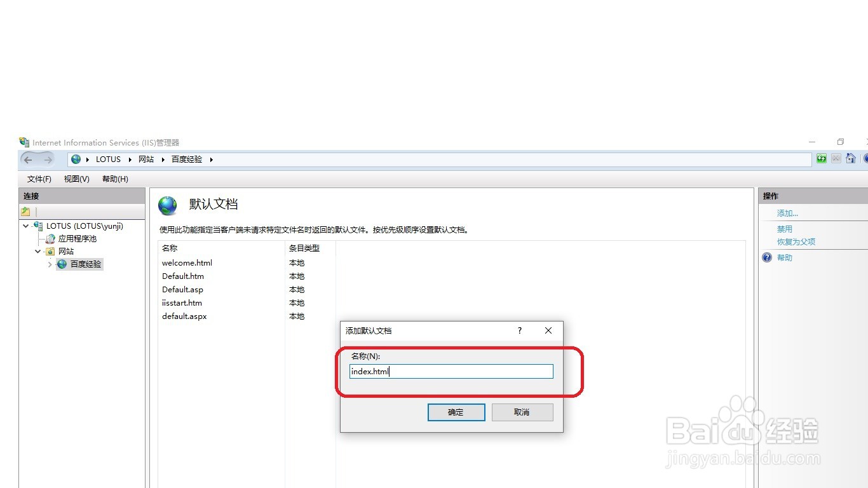
Task: Click the blue Help globe icon top right
Action: coord(865,158)
